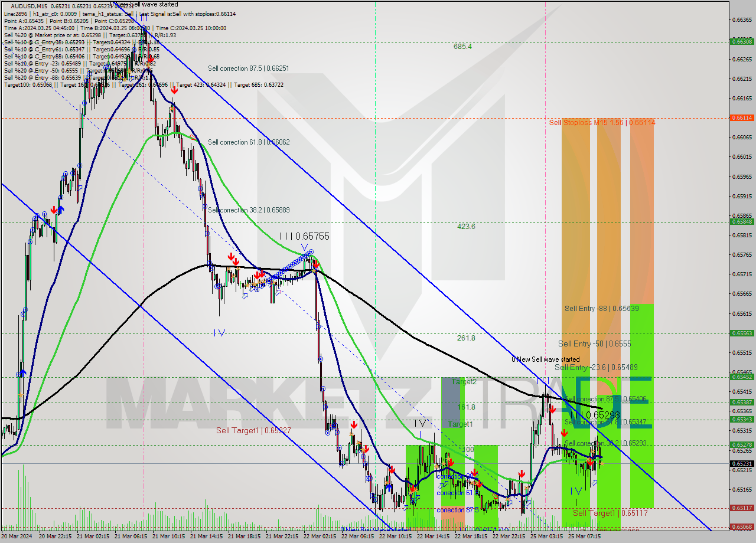Click the 261.8 Fibonacci level label
Viewport: 756px width, 543px height.
pos(466,338)
